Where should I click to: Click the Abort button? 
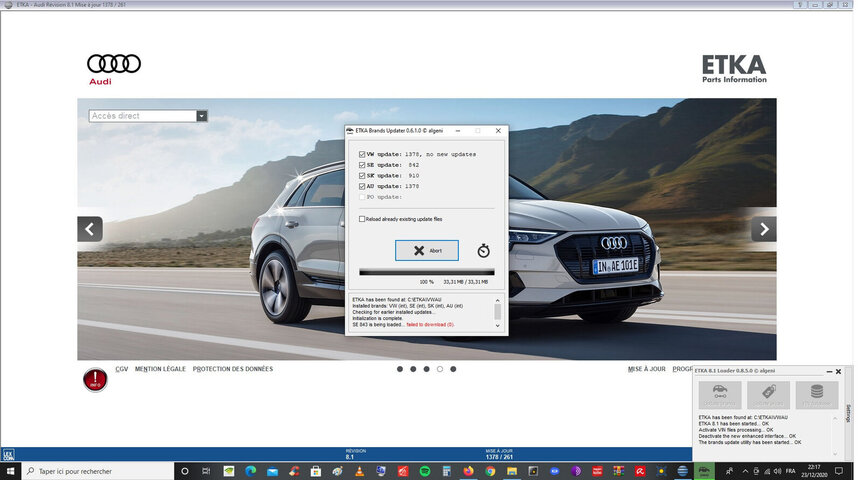click(x=427, y=251)
